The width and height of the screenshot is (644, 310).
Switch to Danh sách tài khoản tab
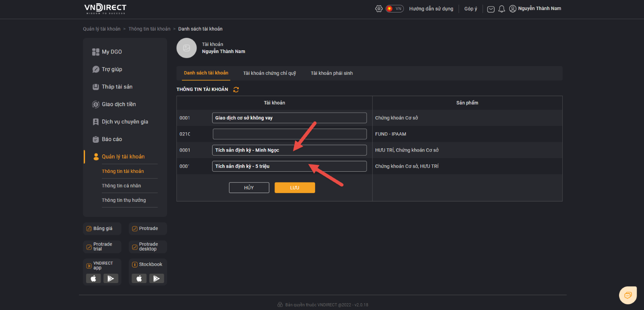(206, 73)
